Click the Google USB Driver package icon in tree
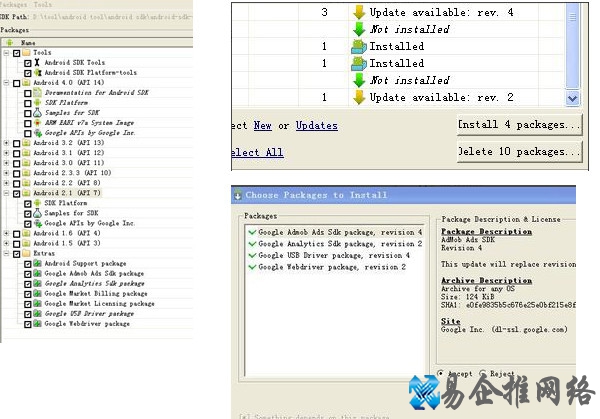The height and width of the screenshot is (419, 600). tap(38, 313)
